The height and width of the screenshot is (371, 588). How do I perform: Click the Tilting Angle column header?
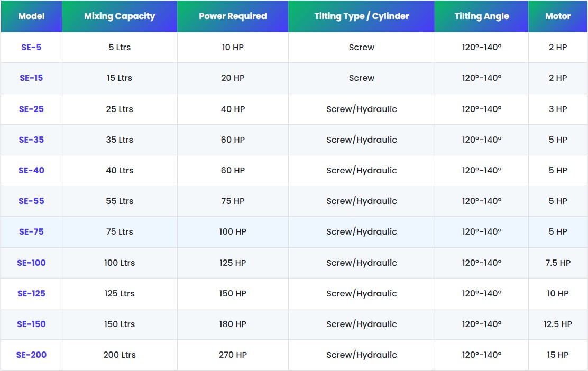(x=482, y=16)
